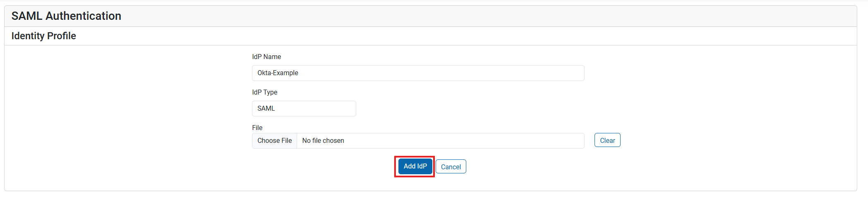Screen dimensions: 868x199
Task: Click the word 'Authentication' in the title
Action: click(83, 16)
